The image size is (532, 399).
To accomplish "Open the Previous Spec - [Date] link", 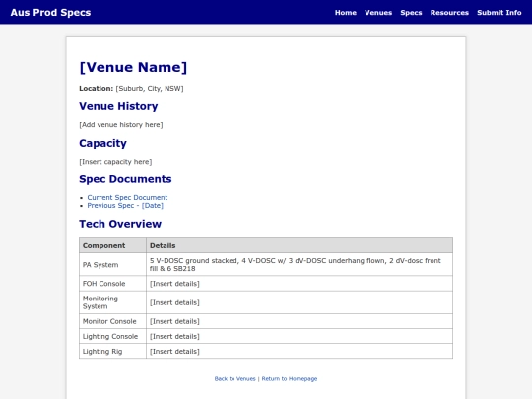I will click(x=125, y=206).
